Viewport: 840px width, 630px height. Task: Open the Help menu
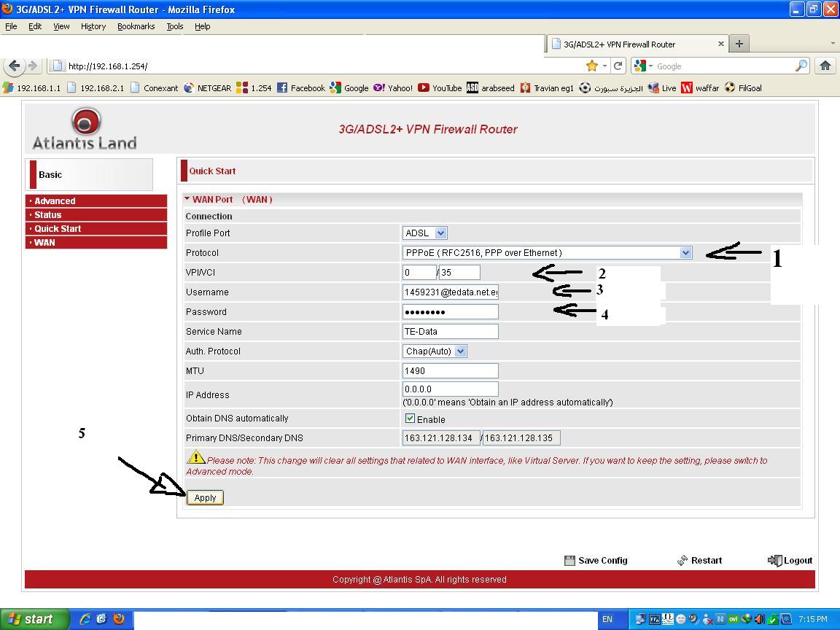pyautogui.click(x=202, y=26)
